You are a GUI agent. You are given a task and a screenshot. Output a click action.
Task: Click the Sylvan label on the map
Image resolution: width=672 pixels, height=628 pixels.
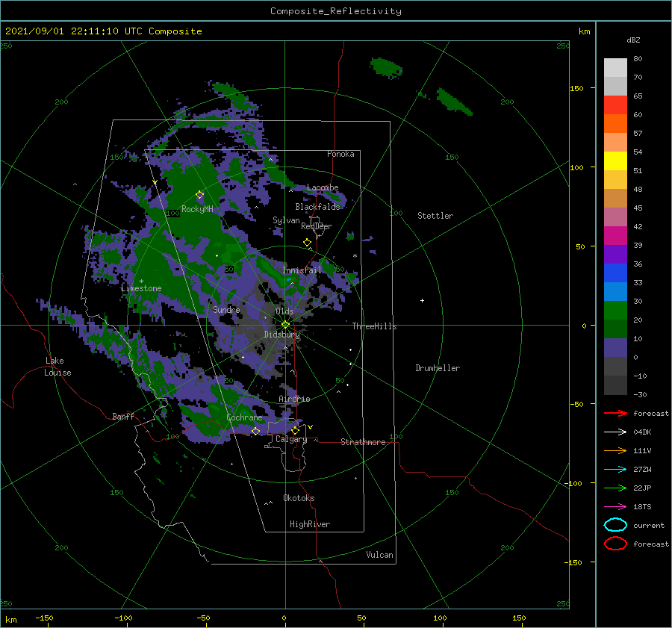click(286, 220)
